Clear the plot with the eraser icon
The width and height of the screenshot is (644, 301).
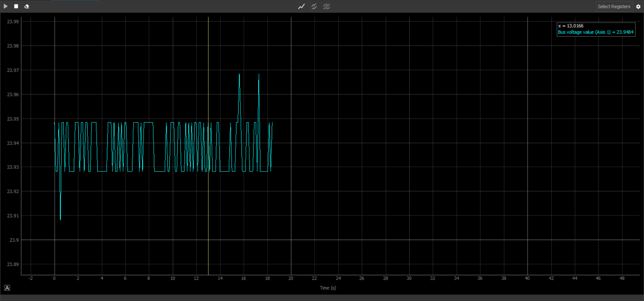(x=27, y=6)
